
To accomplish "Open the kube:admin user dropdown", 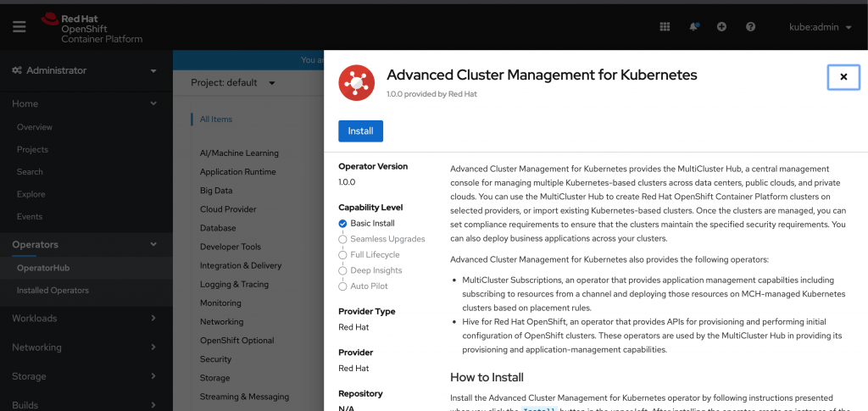I will point(820,26).
